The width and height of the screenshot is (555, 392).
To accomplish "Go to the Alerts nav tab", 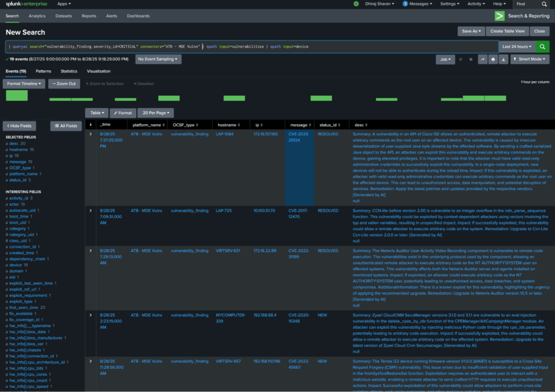I will [112, 16].
